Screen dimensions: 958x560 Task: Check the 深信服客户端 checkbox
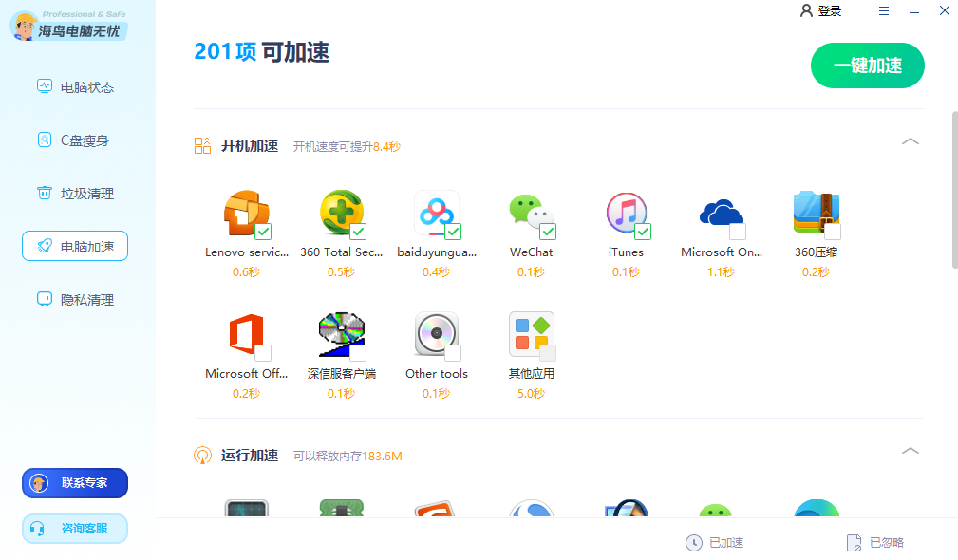pyautogui.click(x=358, y=353)
